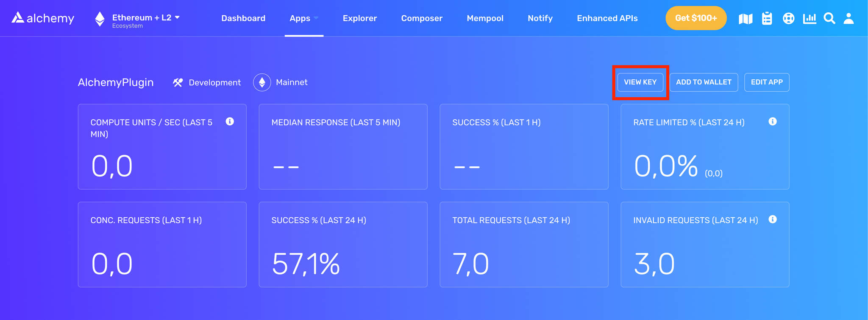The height and width of the screenshot is (320, 868).
Task: Open Enhanced APIs
Action: pyautogui.click(x=607, y=18)
